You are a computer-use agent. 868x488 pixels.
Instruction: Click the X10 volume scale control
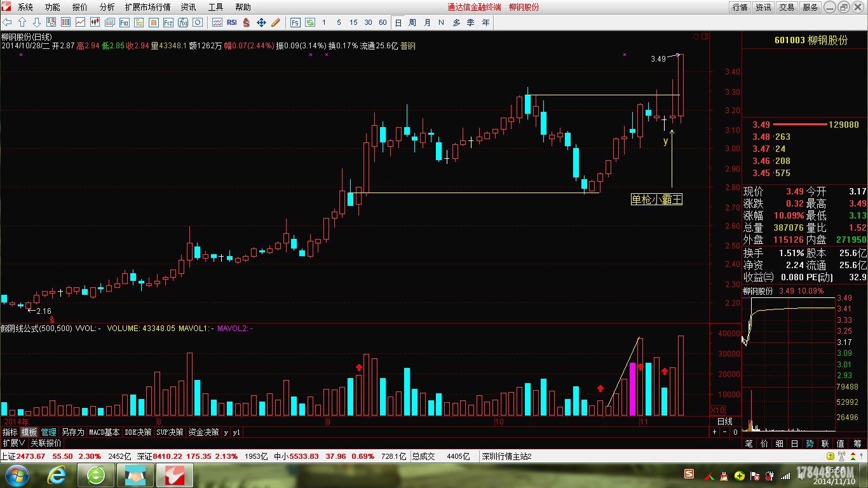coord(717,410)
